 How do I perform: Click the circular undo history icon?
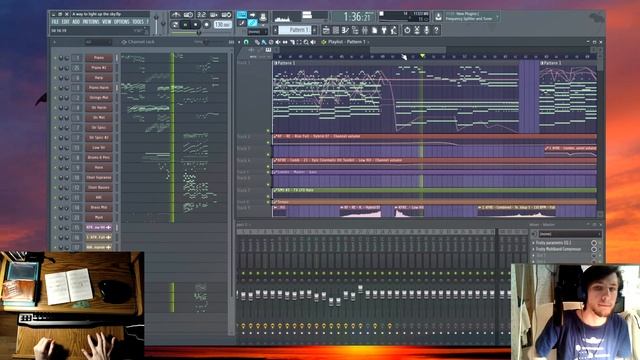[x=407, y=30]
